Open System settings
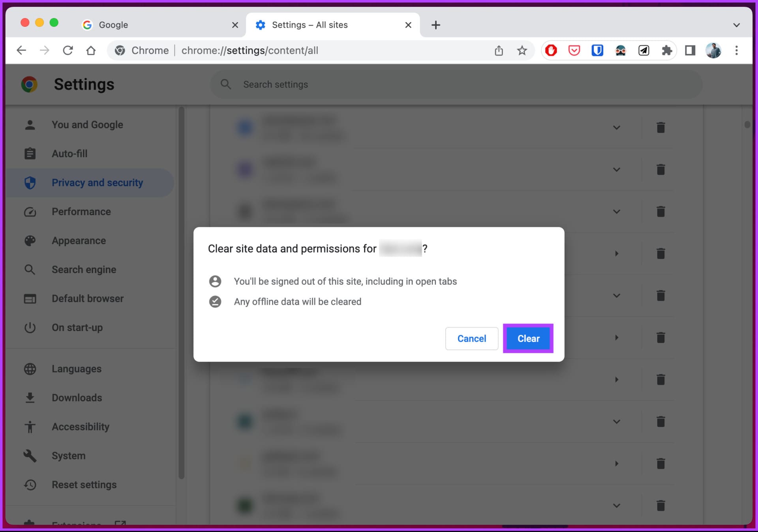758x532 pixels. (90, 455)
